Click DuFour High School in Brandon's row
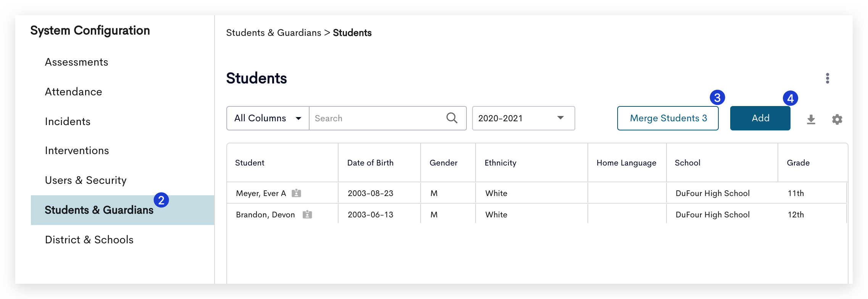The height and width of the screenshot is (299, 868). click(713, 215)
